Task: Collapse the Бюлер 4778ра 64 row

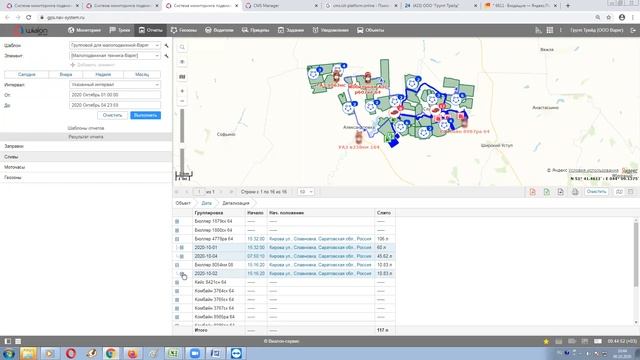Action: coord(177,239)
